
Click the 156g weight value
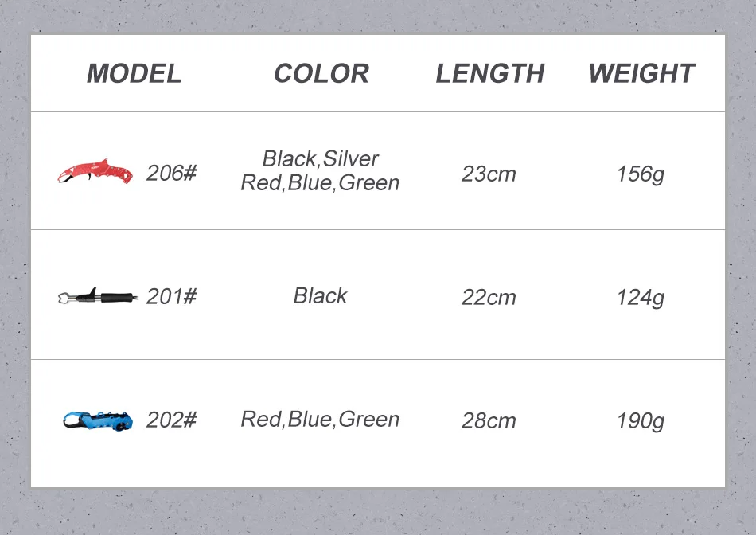(x=640, y=174)
